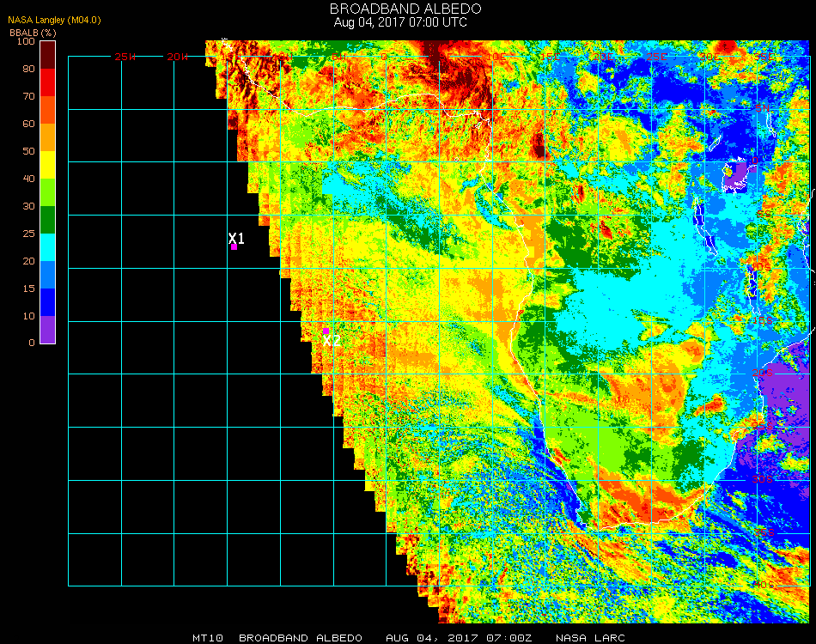The image size is (816, 644).
Task: Select the purple 0–10% legend swatch
Action: point(48,329)
